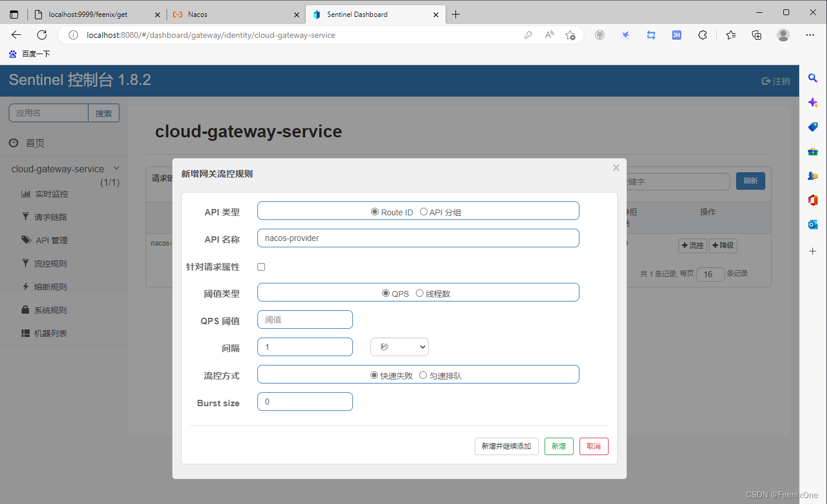Open the Favorites list icon in toolbar

[731, 35]
